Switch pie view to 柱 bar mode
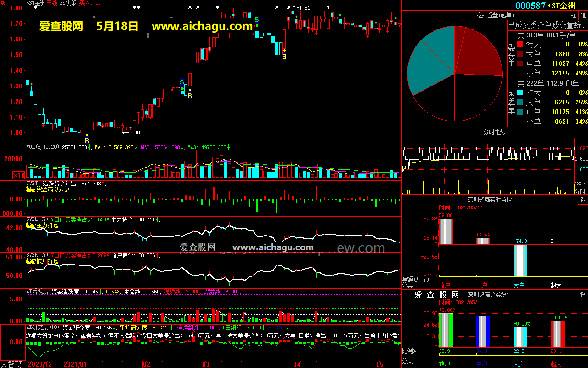Screen dimensions: 588x368 tap(574, 15)
